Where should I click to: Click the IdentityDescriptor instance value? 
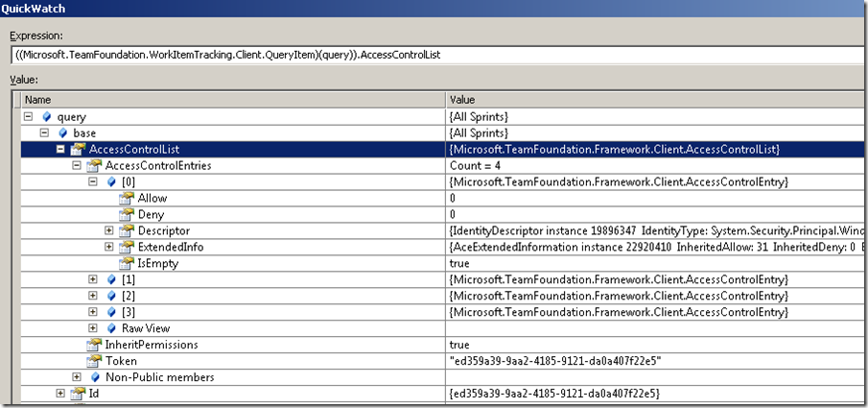point(658,230)
